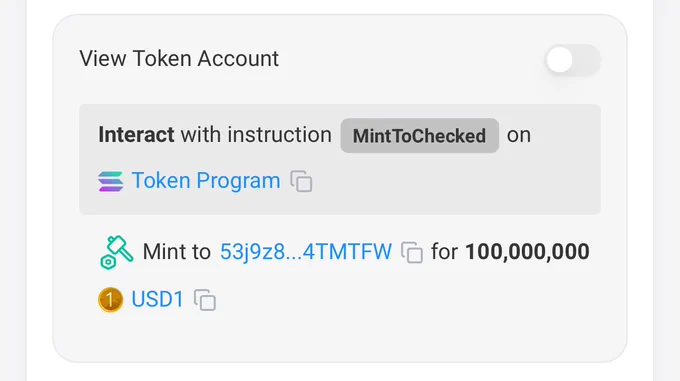Image resolution: width=680 pixels, height=381 pixels.
Task: Click the gold USD1 coin icon
Action: tap(110, 300)
